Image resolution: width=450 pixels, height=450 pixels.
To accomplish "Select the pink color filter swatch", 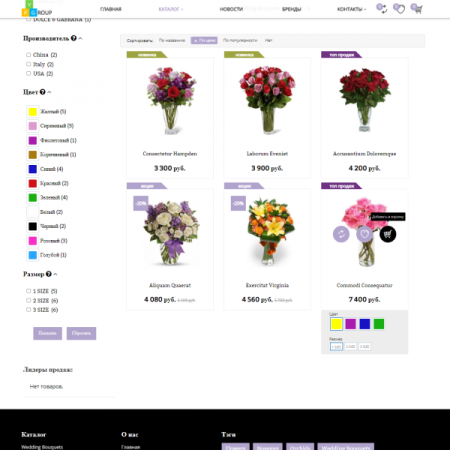I will (33, 241).
